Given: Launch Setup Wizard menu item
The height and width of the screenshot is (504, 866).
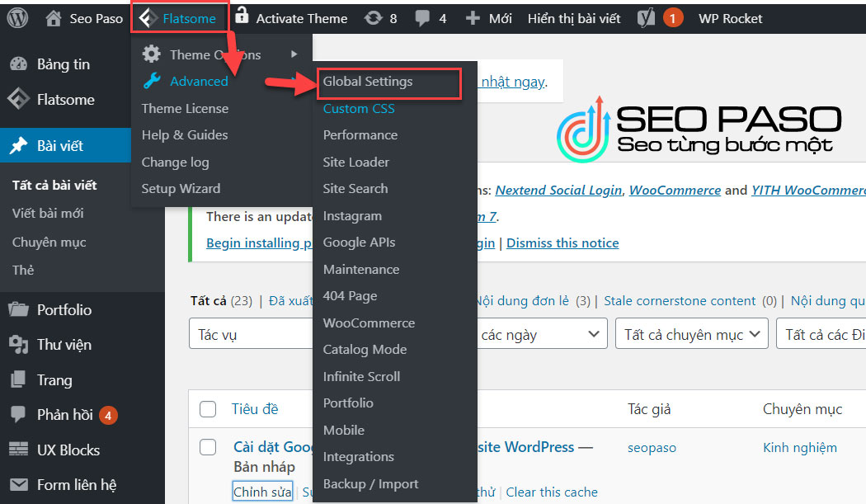Looking at the screenshot, I should [x=181, y=188].
